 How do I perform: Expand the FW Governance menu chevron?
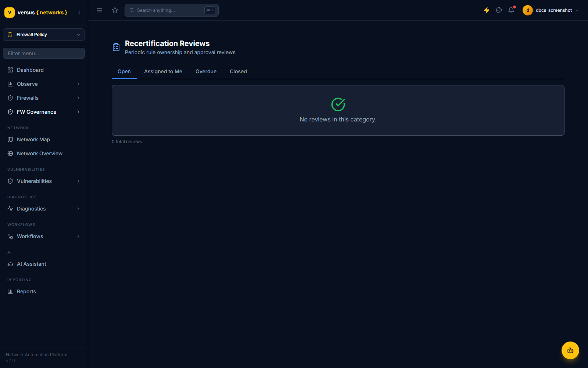78,112
